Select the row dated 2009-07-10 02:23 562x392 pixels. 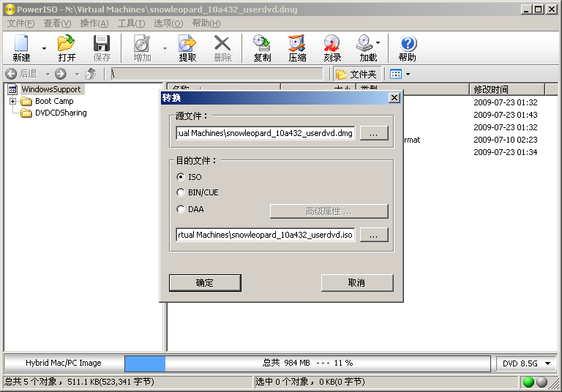tap(506, 140)
